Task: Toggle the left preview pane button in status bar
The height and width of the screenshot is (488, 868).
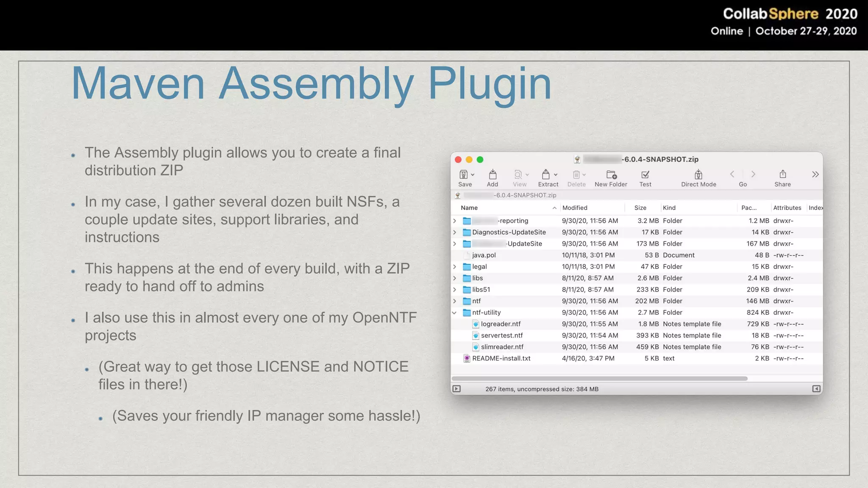Action: 456,389
